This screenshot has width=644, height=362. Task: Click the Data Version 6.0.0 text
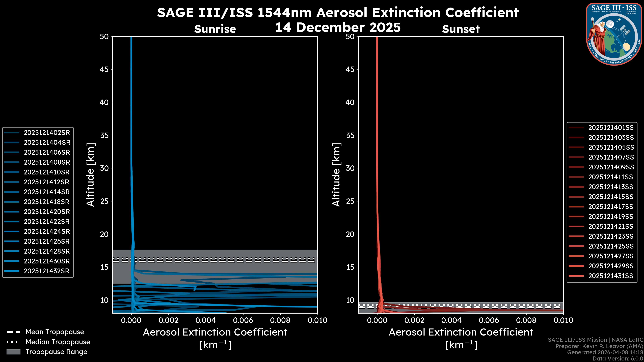point(618,358)
